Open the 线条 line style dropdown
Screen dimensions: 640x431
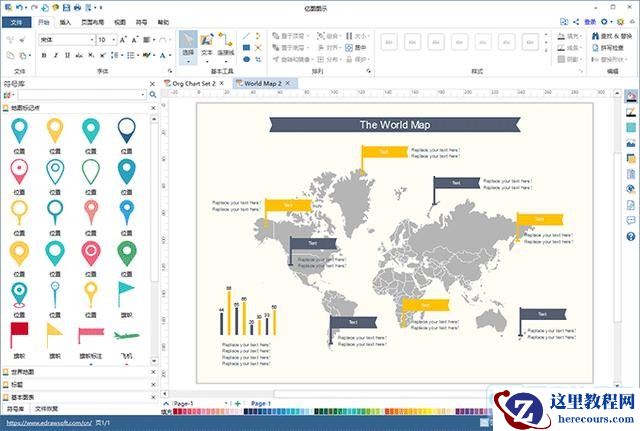[569, 48]
